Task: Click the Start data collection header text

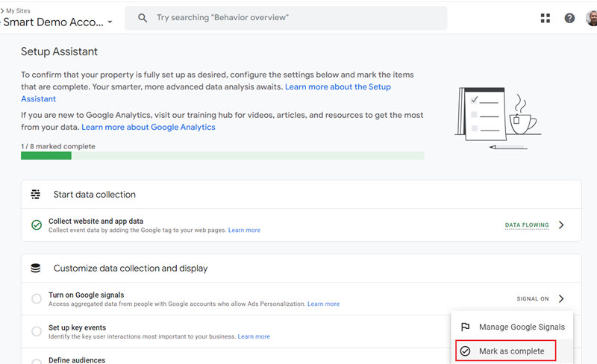Action: pyautogui.click(x=95, y=194)
